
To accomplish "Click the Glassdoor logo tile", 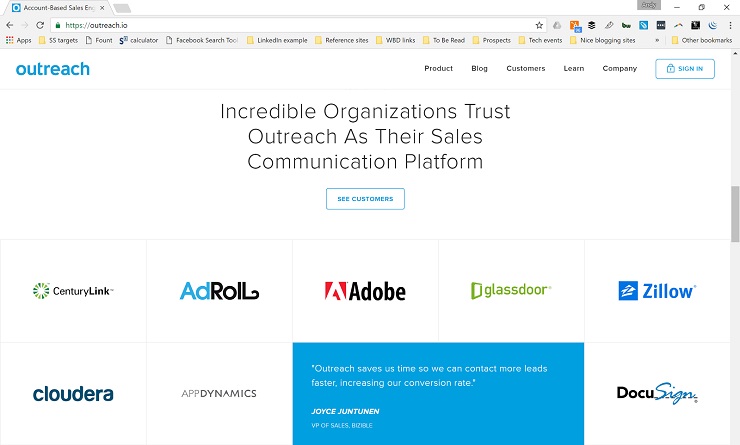I will click(x=511, y=291).
